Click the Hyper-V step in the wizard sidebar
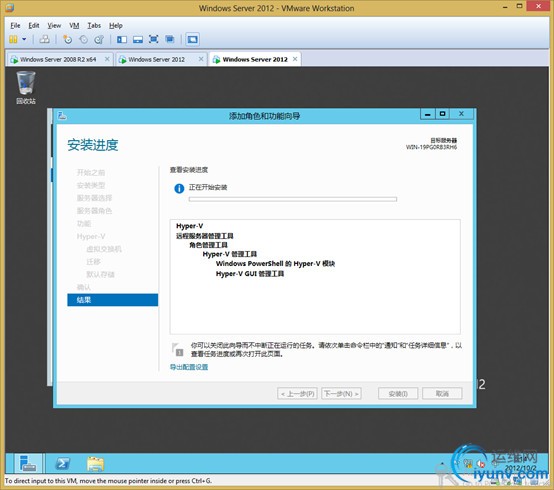Viewport: 554px width, 490px height. 91,236
